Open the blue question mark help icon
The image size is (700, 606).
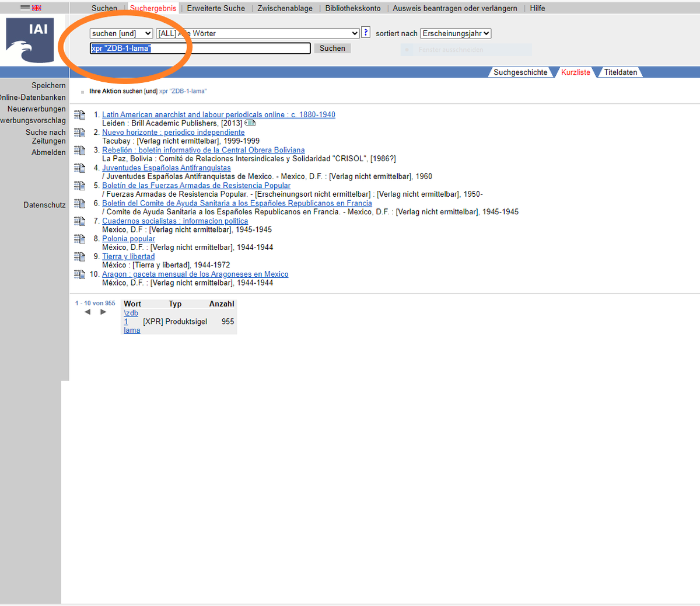click(x=366, y=33)
